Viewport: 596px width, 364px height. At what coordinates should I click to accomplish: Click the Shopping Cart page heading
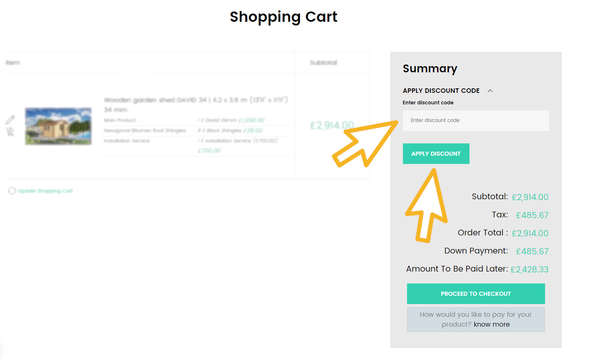point(283,17)
